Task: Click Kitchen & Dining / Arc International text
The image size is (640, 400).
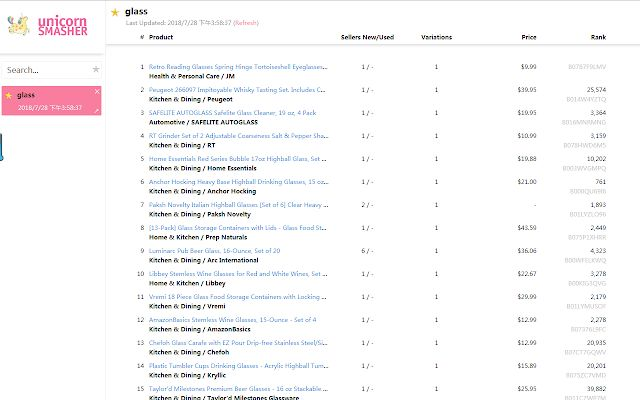Action: [204, 260]
